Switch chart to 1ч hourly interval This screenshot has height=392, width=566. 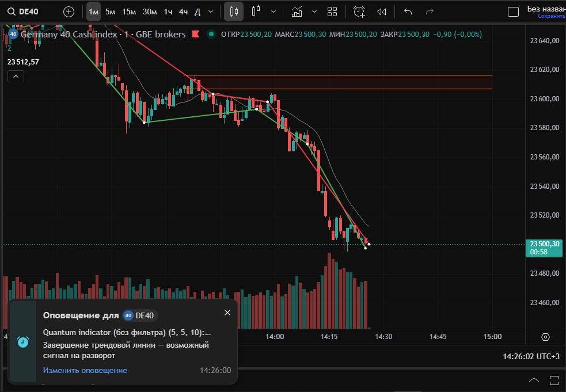(168, 12)
